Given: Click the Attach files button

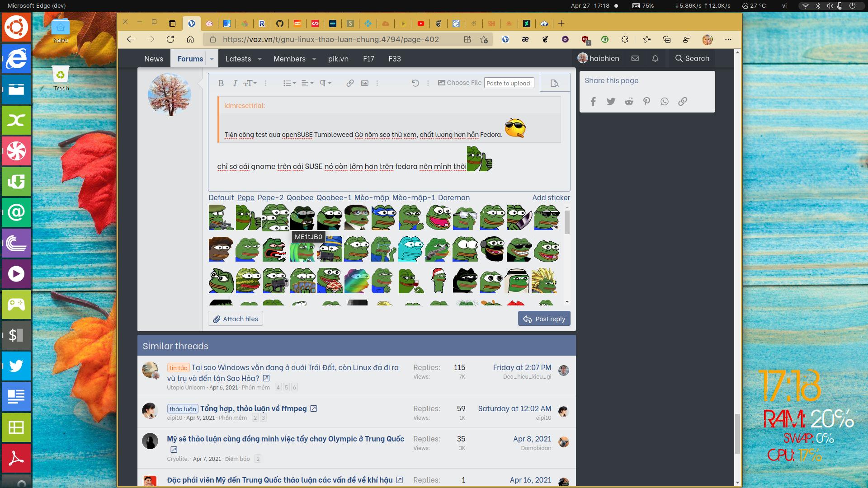Looking at the screenshot, I should click(x=236, y=319).
